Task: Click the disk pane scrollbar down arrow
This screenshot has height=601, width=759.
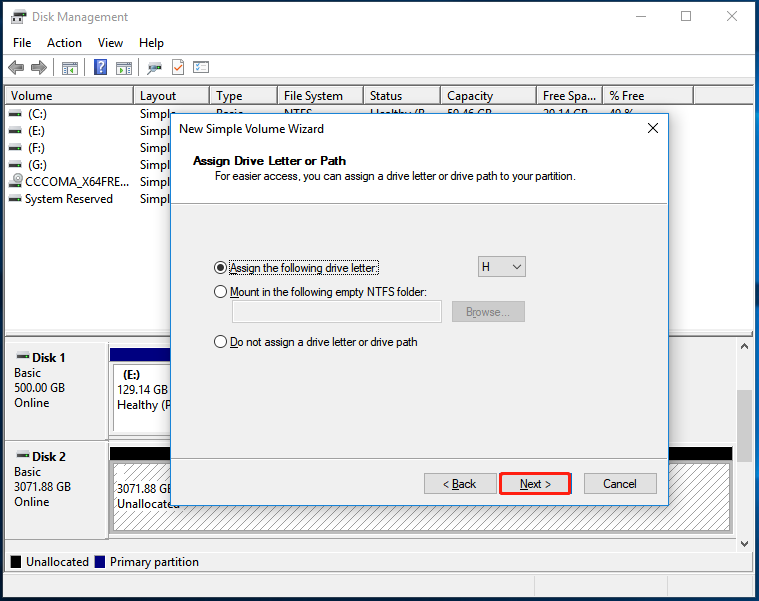Action: click(744, 543)
